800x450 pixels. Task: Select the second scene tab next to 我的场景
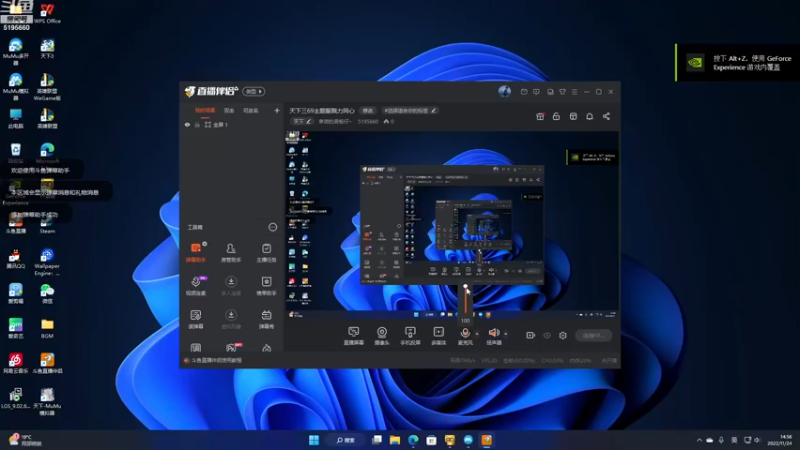[229, 110]
